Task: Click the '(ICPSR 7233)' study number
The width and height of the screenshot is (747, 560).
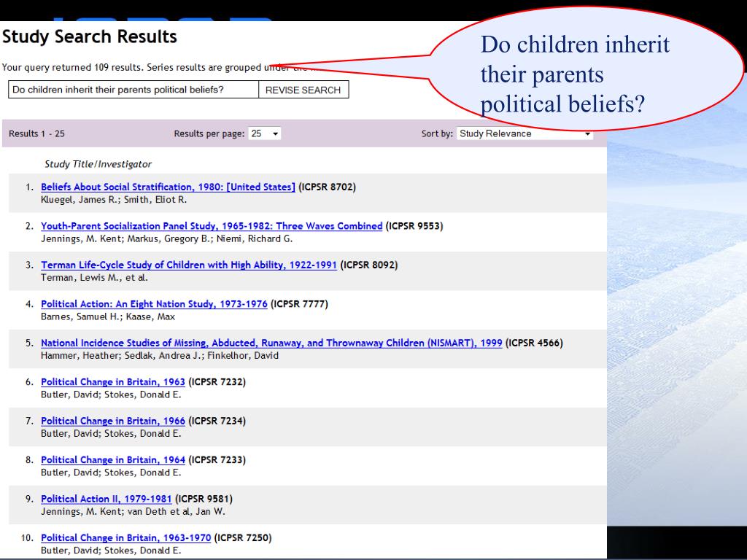Action: [x=217, y=460]
